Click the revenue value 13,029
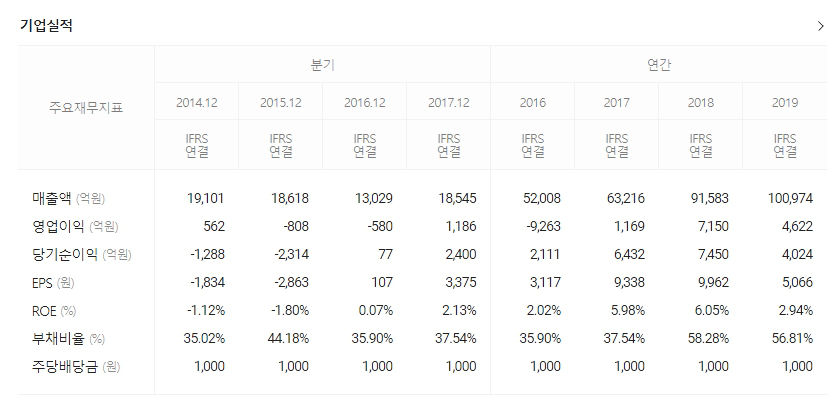This screenshot has width=840, height=405. (x=374, y=198)
